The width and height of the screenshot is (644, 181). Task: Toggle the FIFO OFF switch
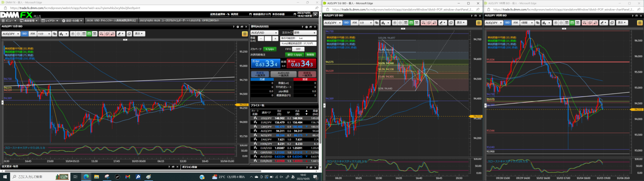point(298,49)
